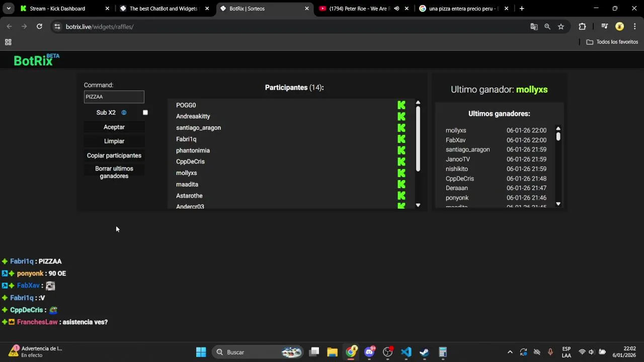
Task: Open Discord from the taskbar
Action: tap(369, 352)
